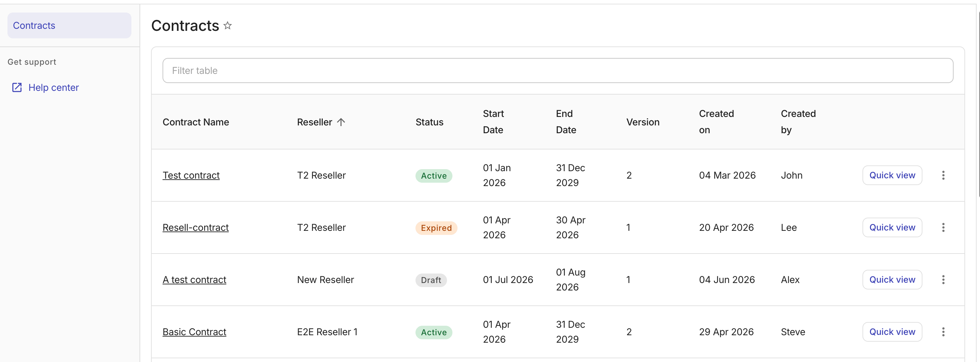Quick view the Resell-contract row
The width and height of the screenshot is (980, 362).
pyautogui.click(x=892, y=227)
